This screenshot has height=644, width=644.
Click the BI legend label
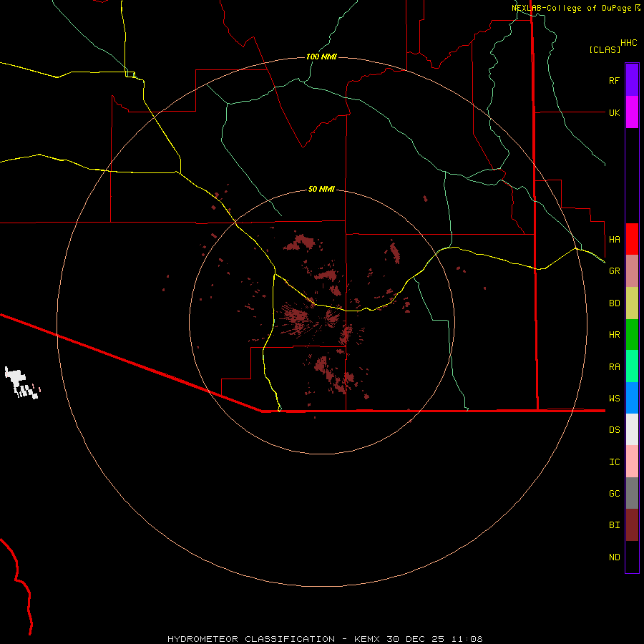click(614, 525)
